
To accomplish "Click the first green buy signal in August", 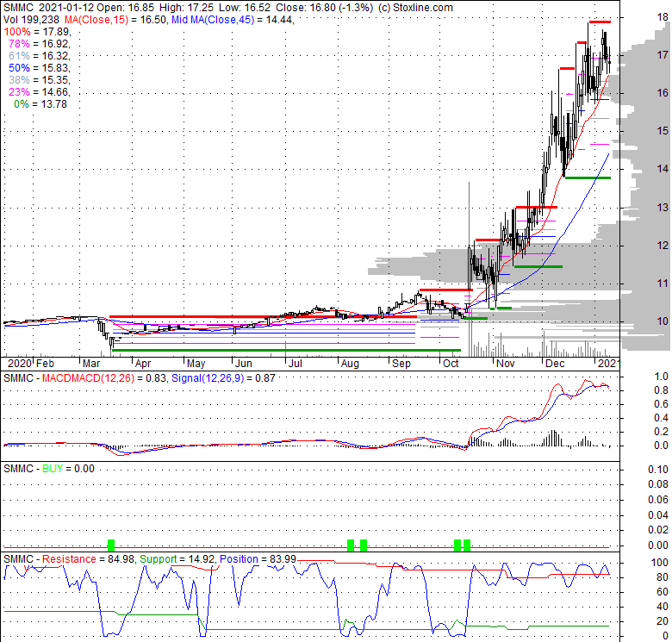I will click(x=351, y=545).
